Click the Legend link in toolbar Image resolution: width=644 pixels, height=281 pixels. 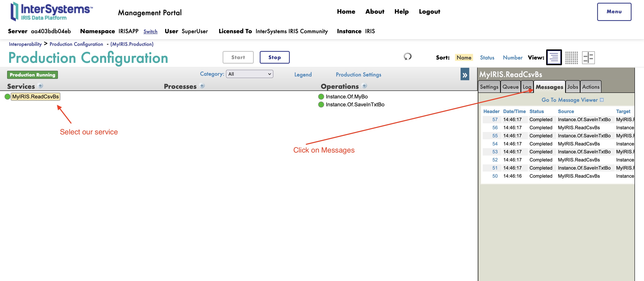[x=303, y=74]
